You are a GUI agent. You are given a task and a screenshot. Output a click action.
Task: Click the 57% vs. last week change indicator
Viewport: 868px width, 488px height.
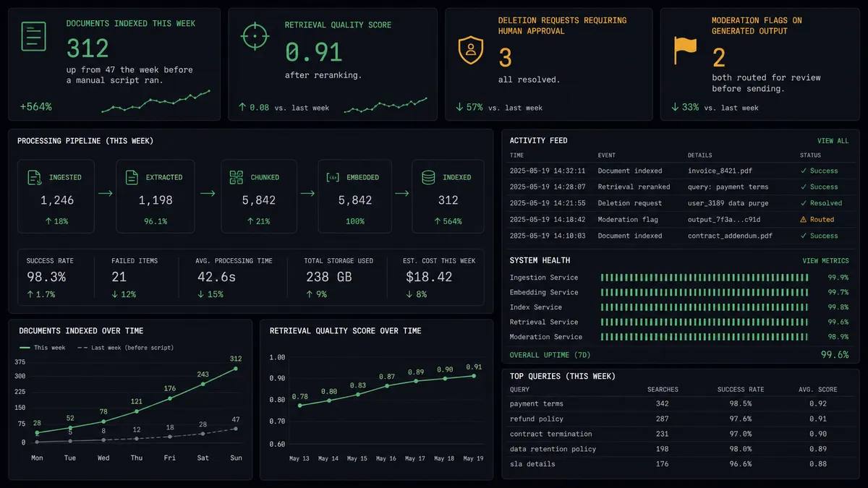point(498,107)
